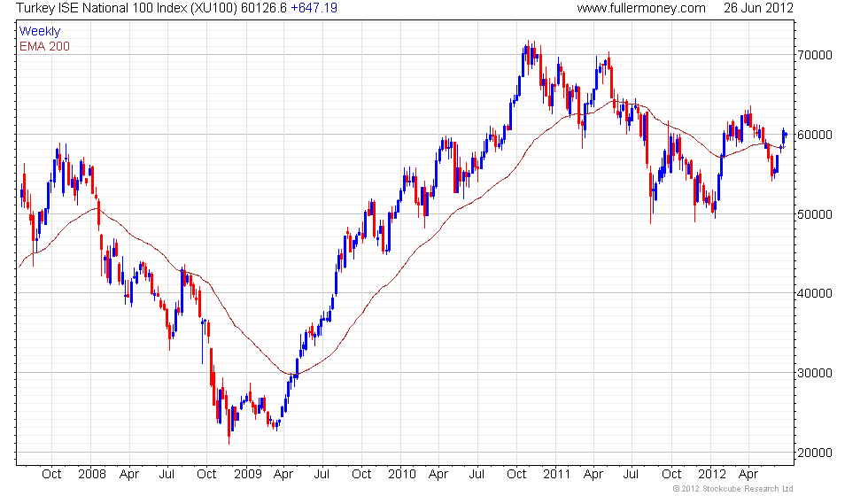This screenshot has height=496, width=868.
Task: Click the date 26 Jun 2012
Action: 758,8
